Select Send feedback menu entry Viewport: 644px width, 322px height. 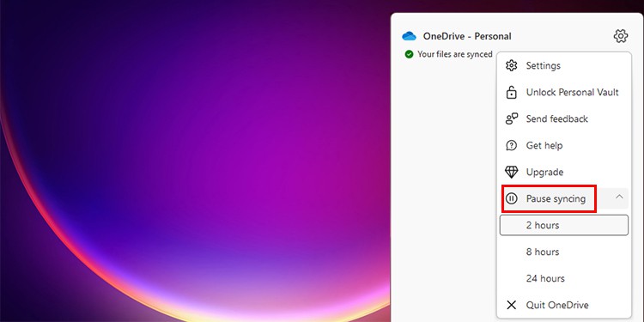(564, 119)
